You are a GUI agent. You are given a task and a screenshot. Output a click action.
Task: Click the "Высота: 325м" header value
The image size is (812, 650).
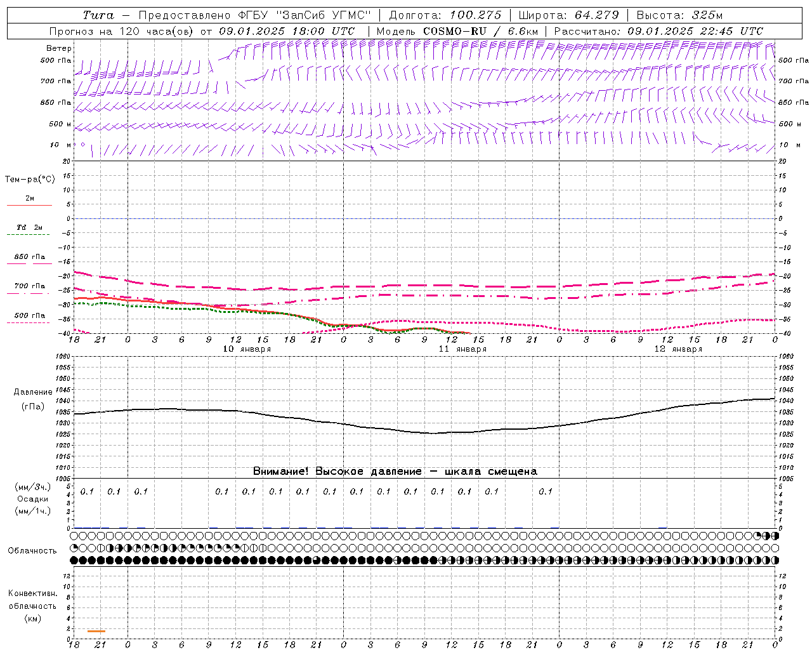point(679,15)
